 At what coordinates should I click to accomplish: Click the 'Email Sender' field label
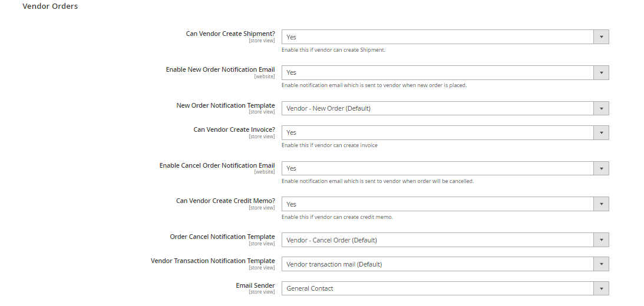pyautogui.click(x=255, y=285)
